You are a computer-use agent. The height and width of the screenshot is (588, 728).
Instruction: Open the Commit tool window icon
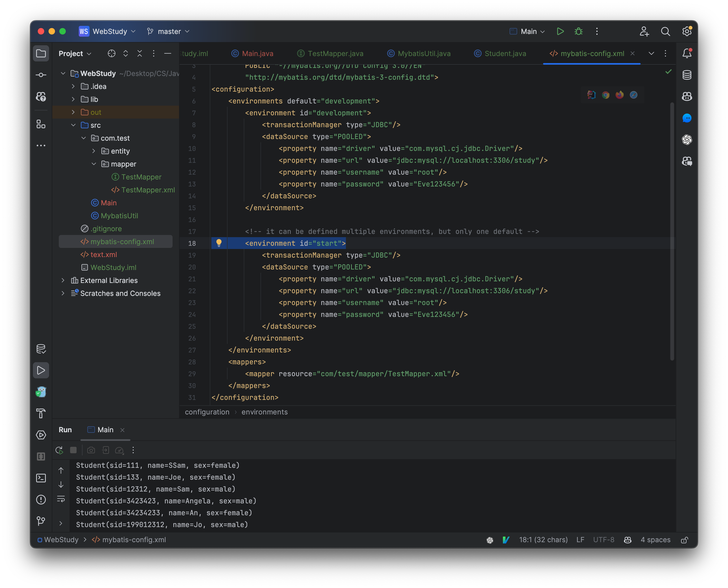point(41,75)
